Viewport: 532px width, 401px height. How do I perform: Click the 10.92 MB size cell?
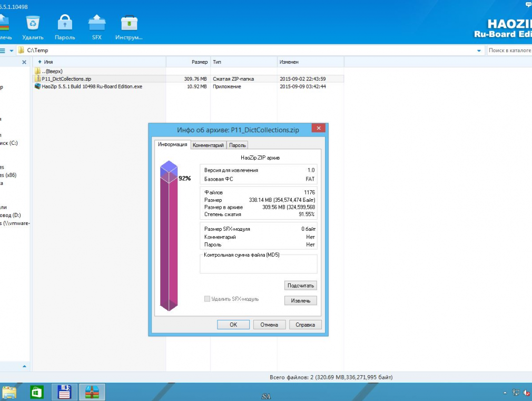(197, 86)
